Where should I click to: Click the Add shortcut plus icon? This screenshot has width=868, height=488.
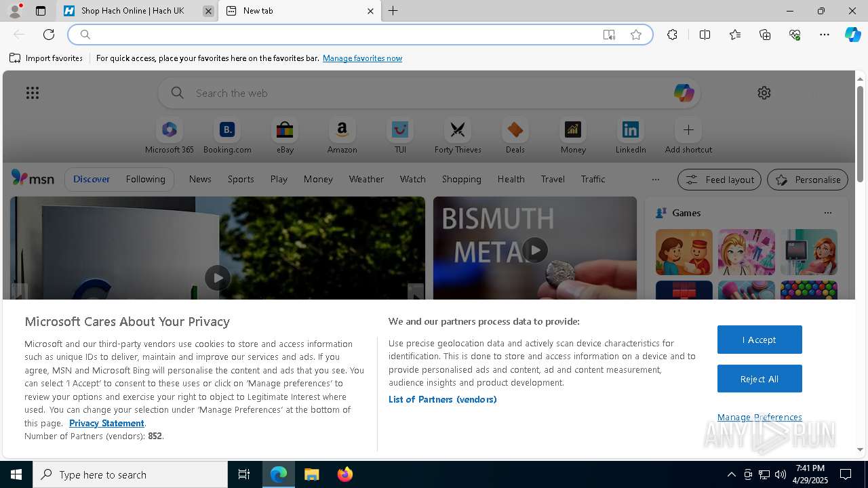688,129
